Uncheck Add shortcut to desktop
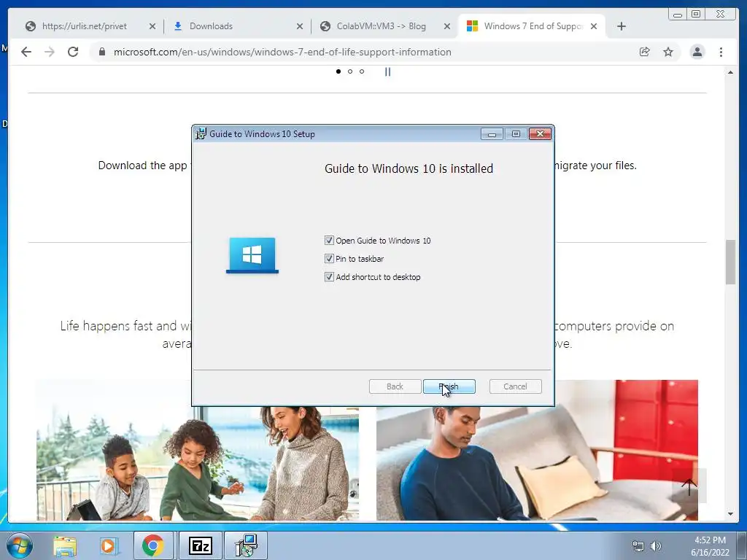The width and height of the screenshot is (747, 560). point(329,276)
